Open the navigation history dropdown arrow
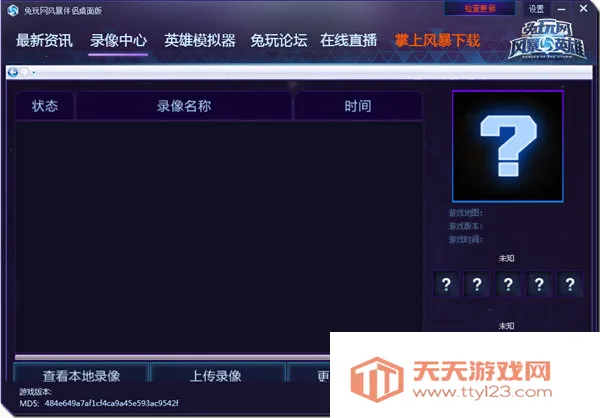Image resolution: width=600 pixels, height=418 pixels. pyautogui.click(x=34, y=72)
